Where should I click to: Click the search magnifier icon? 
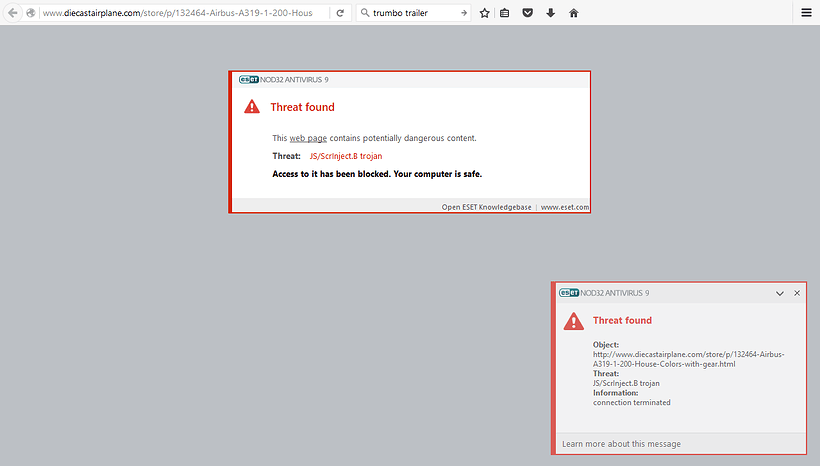pyautogui.click(x=365, y=13)
